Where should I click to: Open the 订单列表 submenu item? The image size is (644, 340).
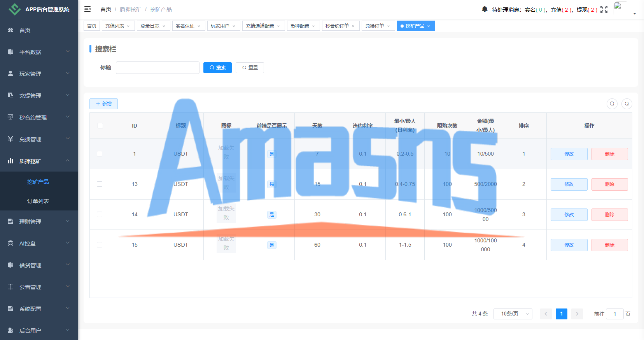click(x=38, y=201)
